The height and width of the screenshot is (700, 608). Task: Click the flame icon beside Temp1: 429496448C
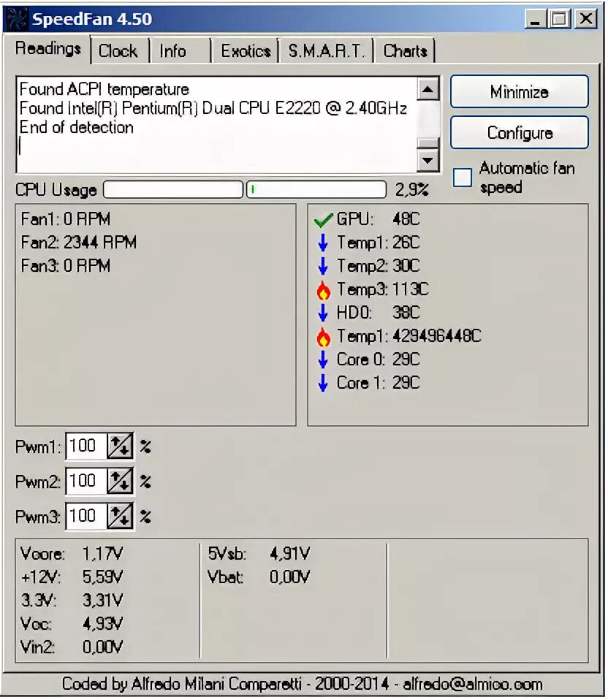coord(323,337)
